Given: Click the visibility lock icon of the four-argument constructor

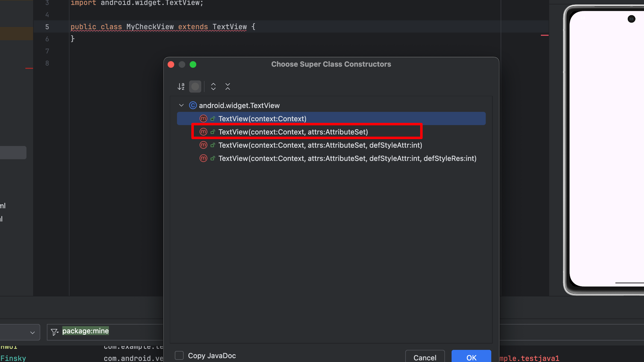Looking at the screenshot, I should pyautogui.click(x=213, y=158).
